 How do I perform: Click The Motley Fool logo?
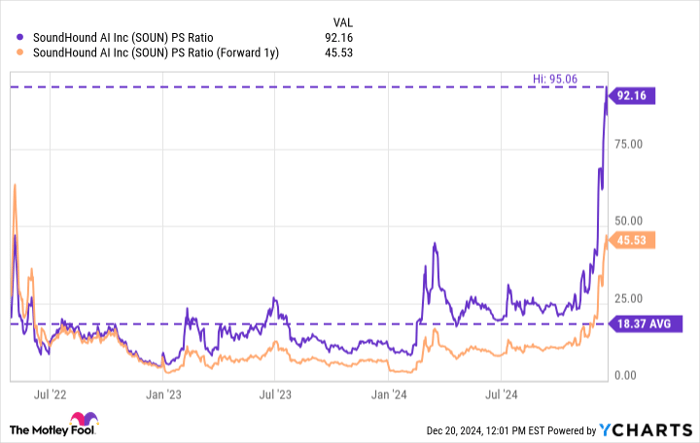tap(54, 424)
